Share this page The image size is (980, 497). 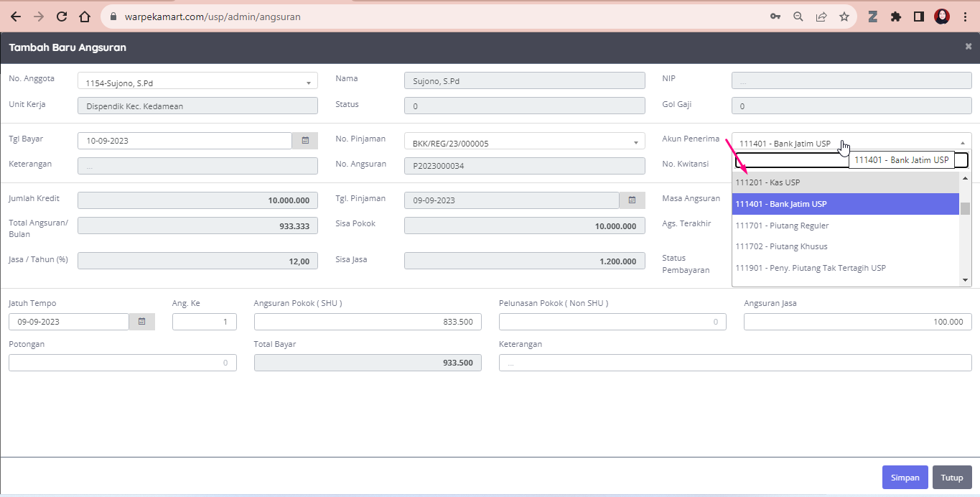pos(821,17)
